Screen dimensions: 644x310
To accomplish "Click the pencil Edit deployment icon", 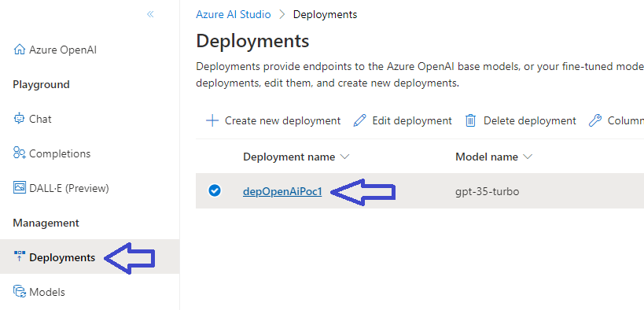I will (x=359, y=121).
